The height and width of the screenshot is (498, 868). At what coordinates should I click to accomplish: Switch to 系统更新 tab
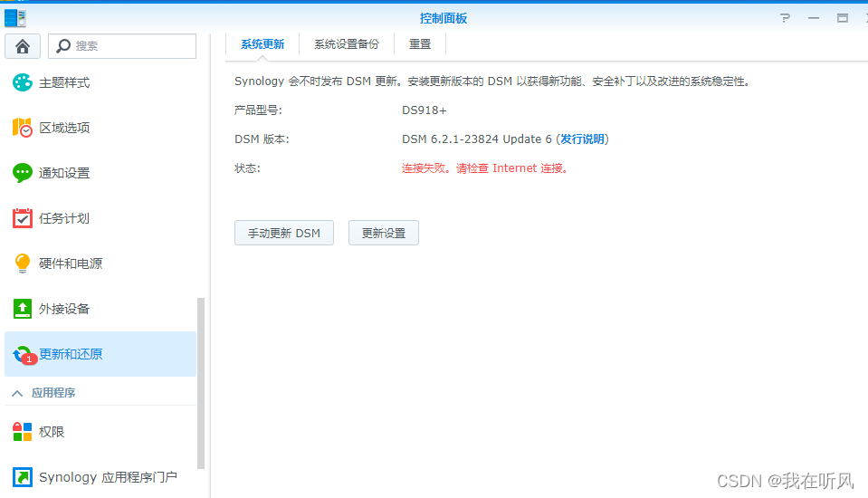pyautogui.click(x=262, y=44)
